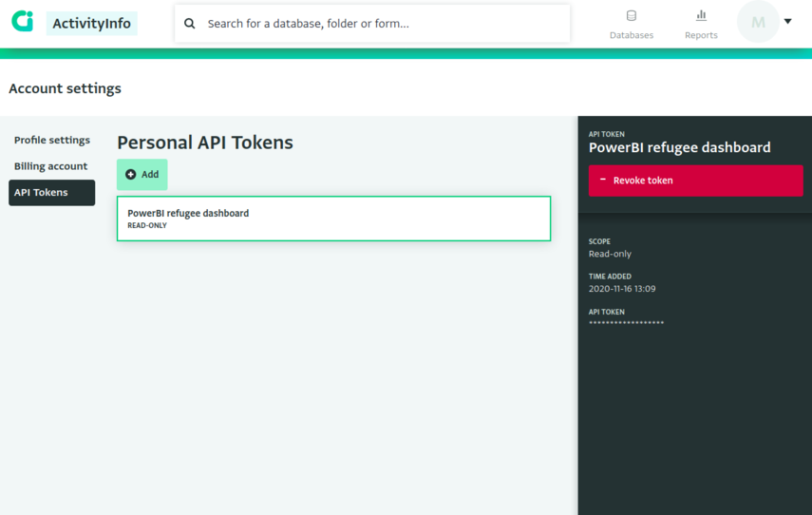Viewport: 812px width, 515px height.
Task: Revoke the PowerBI refugee dashboard token
Action: 695,181
